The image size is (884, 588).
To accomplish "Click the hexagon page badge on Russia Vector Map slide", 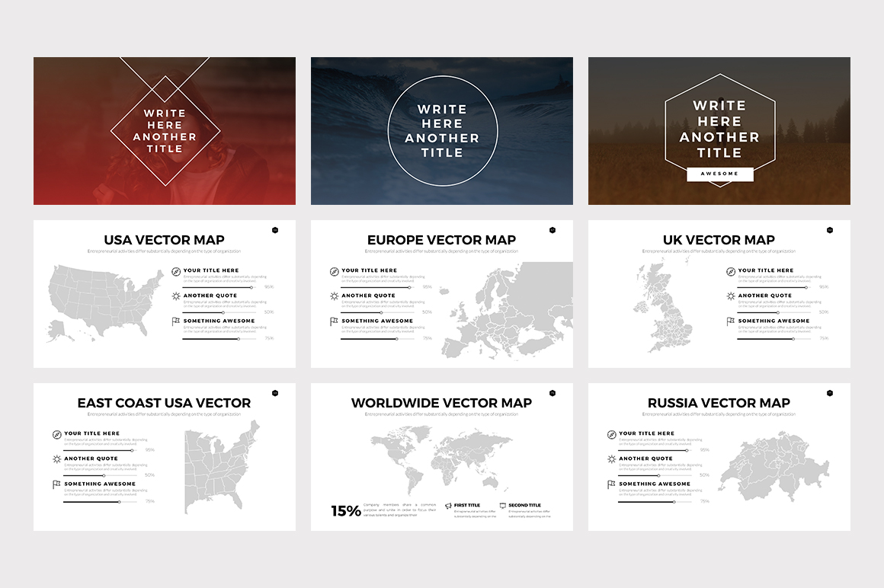I will pos(830,393).
